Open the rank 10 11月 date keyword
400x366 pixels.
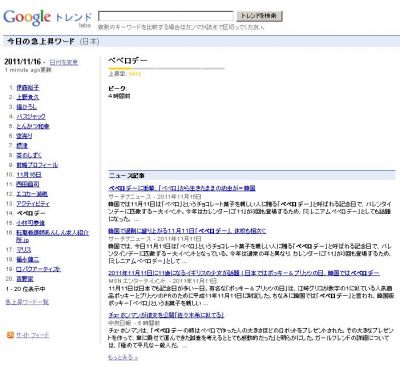[29, 174]
